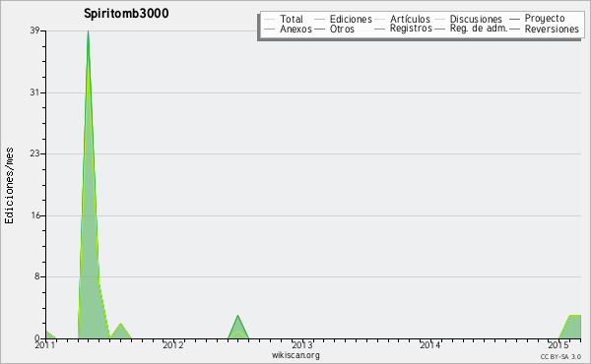Viewport: 591px width, 364px height.
Task: Click the chart title Spiritomb3000
Action: (x=126, y=13)
